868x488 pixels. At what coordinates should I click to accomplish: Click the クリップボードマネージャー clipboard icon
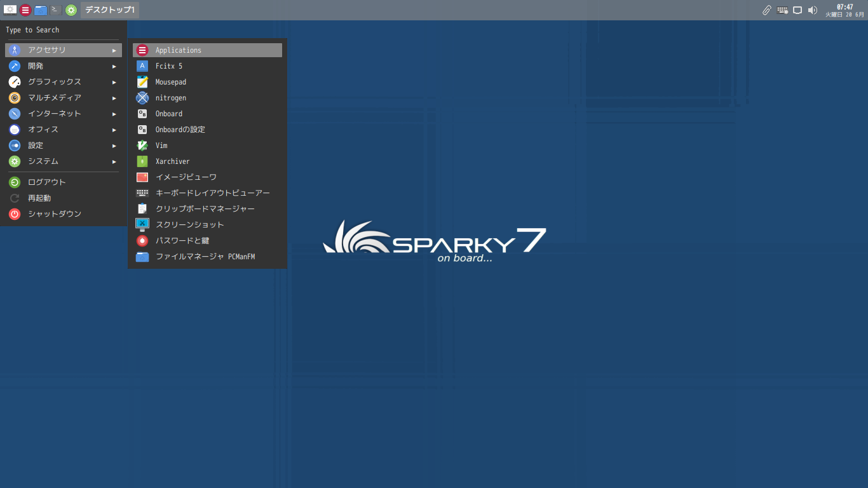pyautogui.click(x=142, y=209)
